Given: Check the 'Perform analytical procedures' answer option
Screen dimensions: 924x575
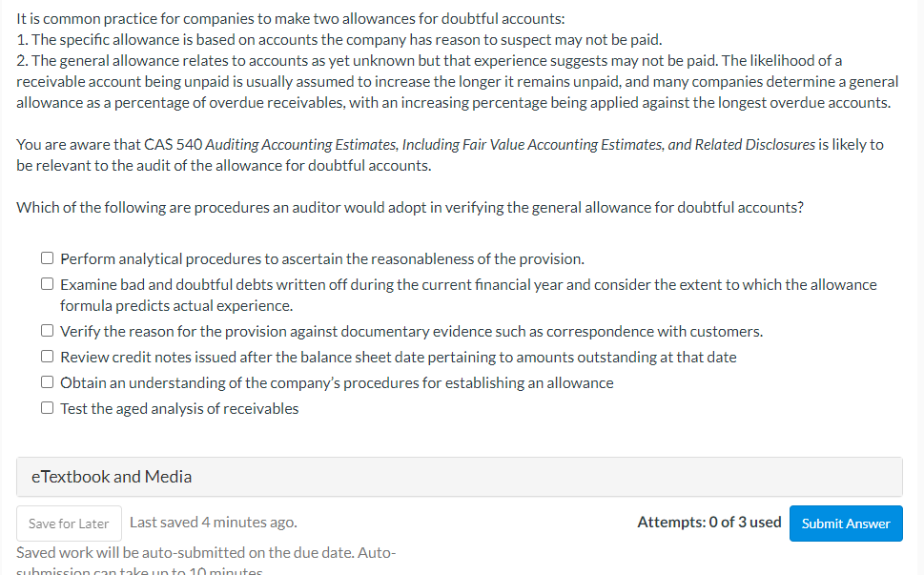Looking at the screenshot, I should (47, 257).
